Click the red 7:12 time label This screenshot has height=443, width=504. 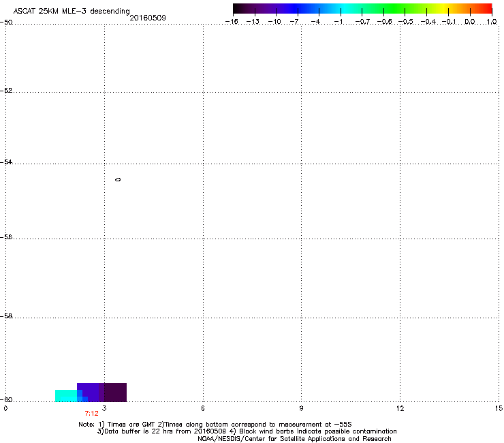point(92,414)
